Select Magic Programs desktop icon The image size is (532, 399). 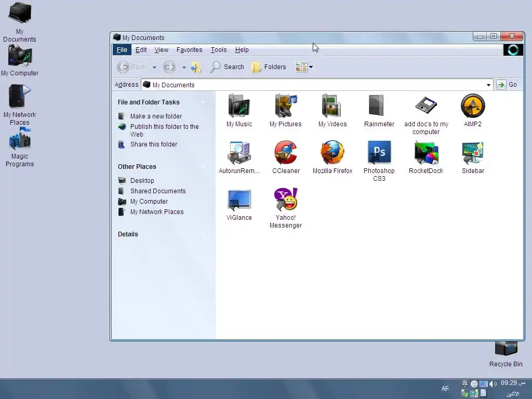click(x=20, y=139)
